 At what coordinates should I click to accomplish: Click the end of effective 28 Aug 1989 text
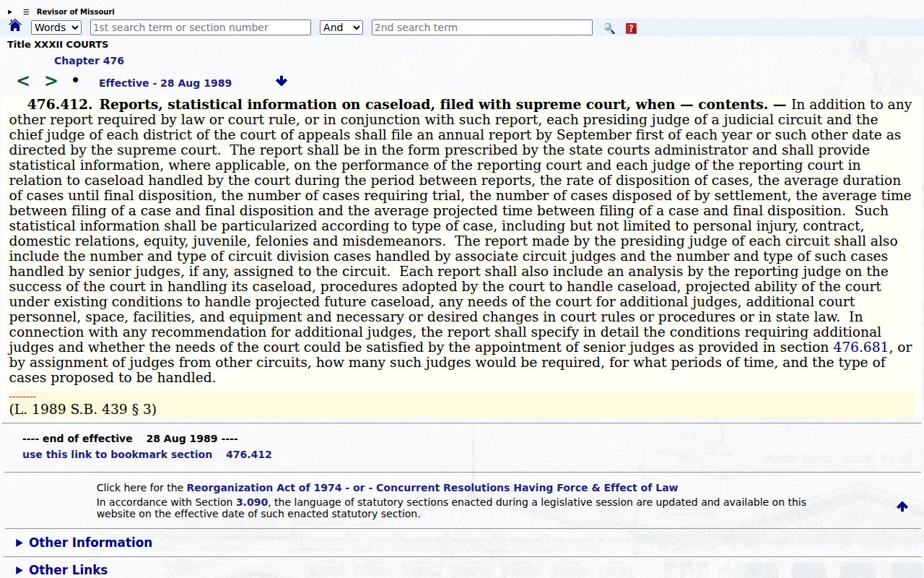click(x=130, y=439)
